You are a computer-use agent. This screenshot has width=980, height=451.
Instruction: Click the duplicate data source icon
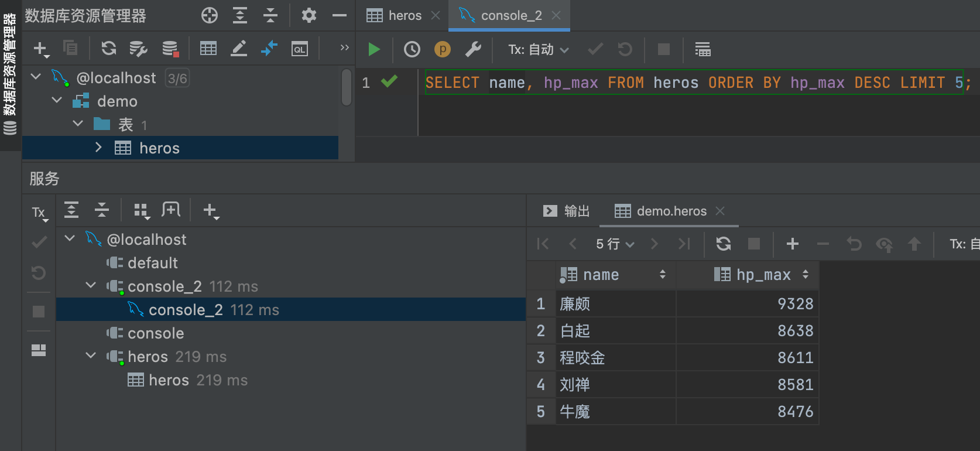(70, 48)
